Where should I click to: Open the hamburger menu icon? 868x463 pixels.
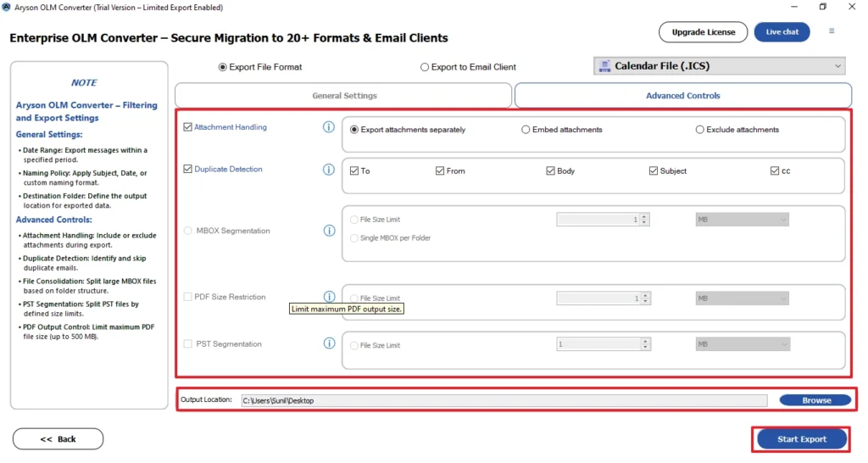click(832, 31)
